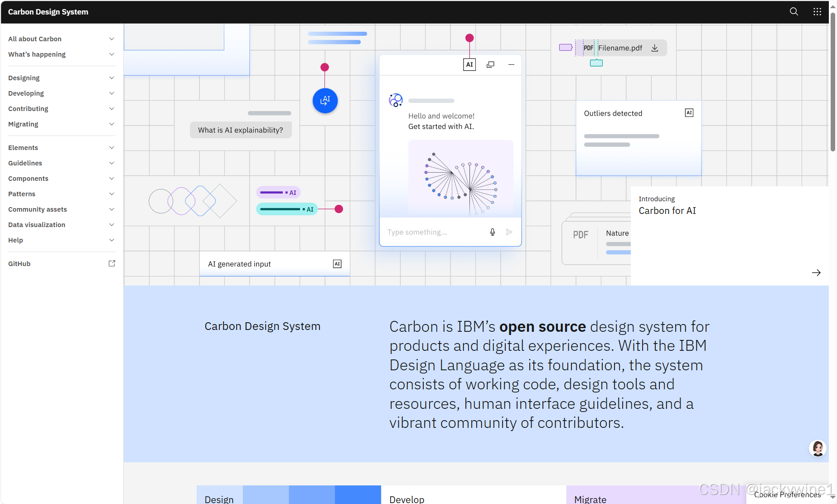Image resolution: width=837 pixels, height=504 pixels.
Task: Click the 'Hello and welcome!' chat text
Action: [441, 116]
